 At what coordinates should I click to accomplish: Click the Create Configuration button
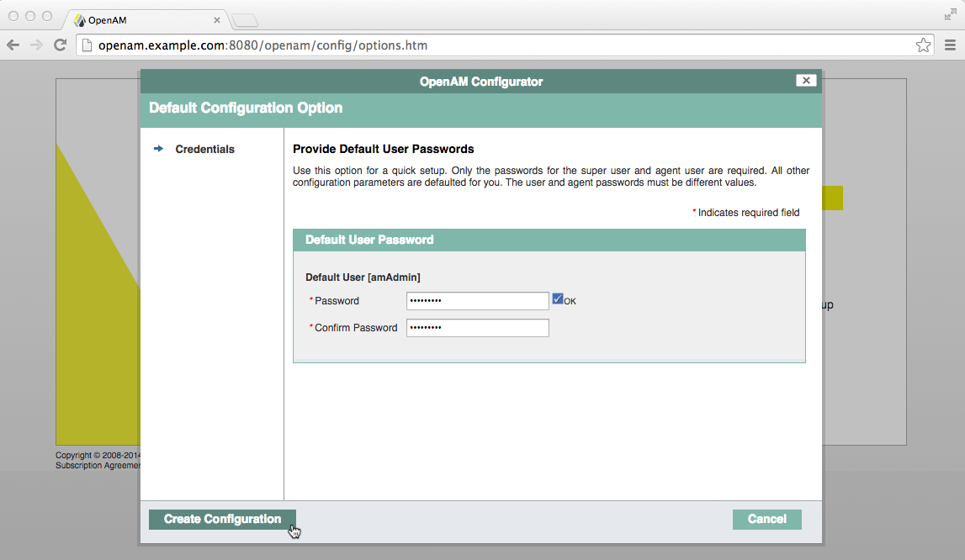tap(222, 520)
